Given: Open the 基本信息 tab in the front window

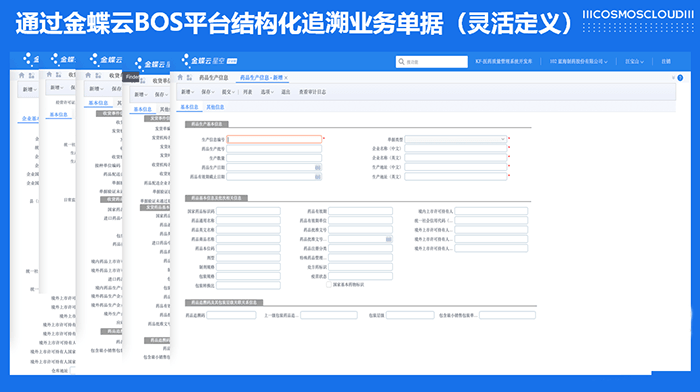Looking at the screenshot, I should pyautogui.click(x=189, y=107).
